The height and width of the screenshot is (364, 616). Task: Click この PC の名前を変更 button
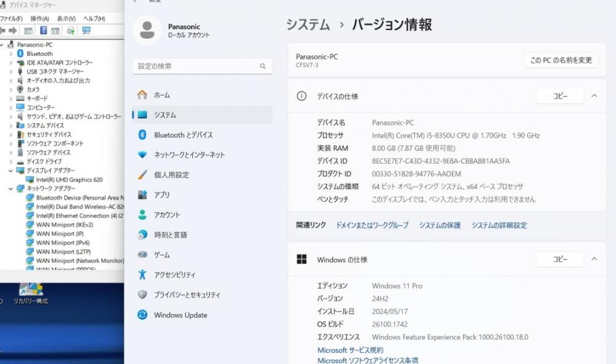(561, 60)
